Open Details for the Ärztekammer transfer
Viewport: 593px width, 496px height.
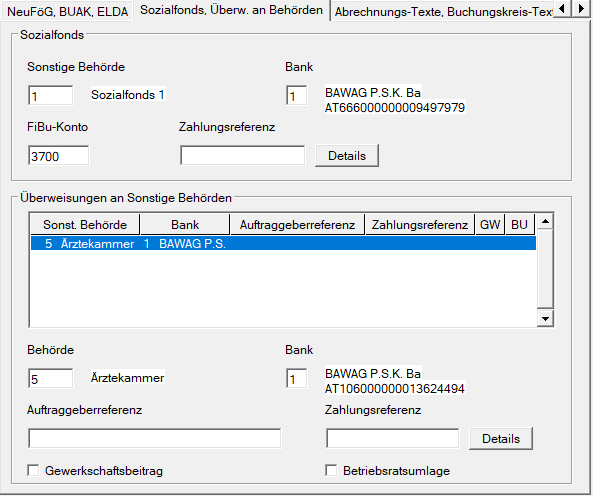tap(501, 439)
